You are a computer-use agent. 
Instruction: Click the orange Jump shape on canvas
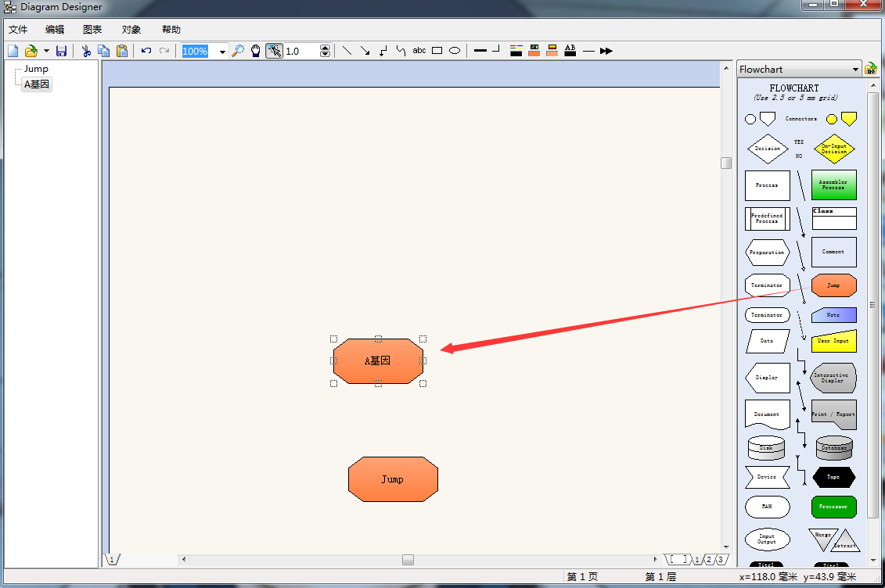(x=393, y=479)
